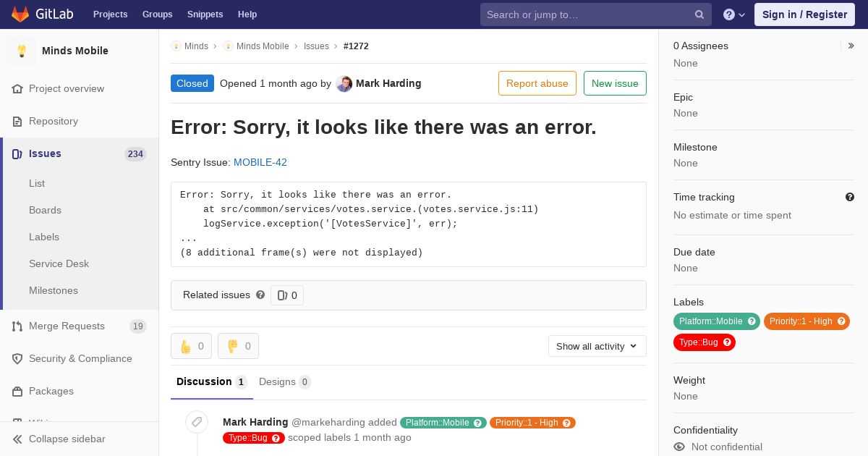This screenshot has width=868, height=456.
Task: Open the Snippets menu
Action: (205, 14)
